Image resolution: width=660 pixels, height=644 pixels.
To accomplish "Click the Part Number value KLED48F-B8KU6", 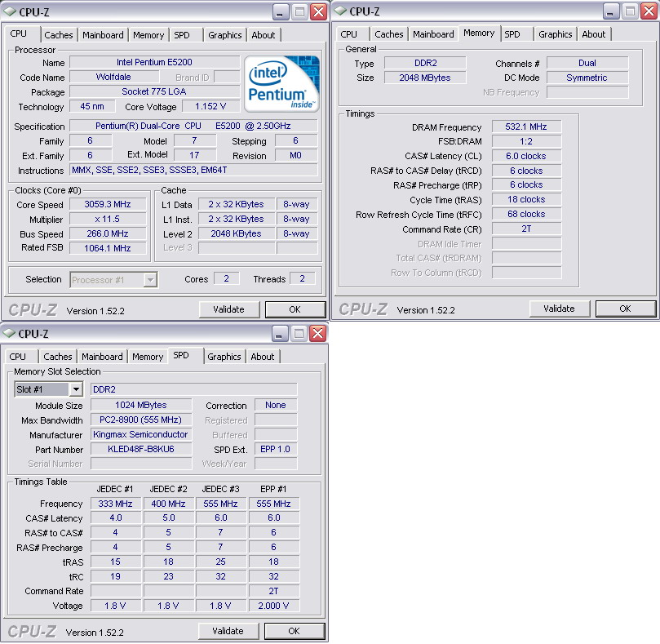I will [141, 449].
